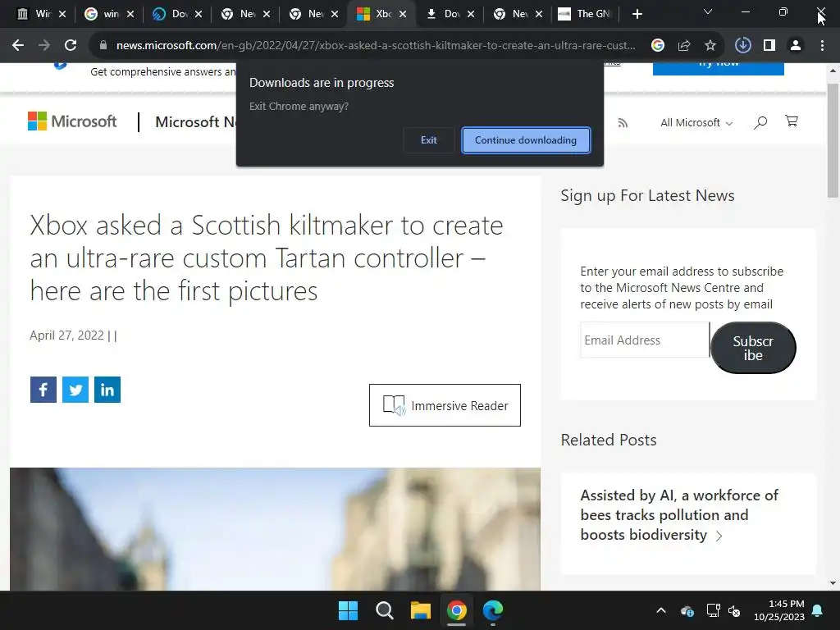Image resolution: width=840 pixels, height=630 pixels.
Task: Switch to the Google 'win' tab
Action: (x=109, y=14)
